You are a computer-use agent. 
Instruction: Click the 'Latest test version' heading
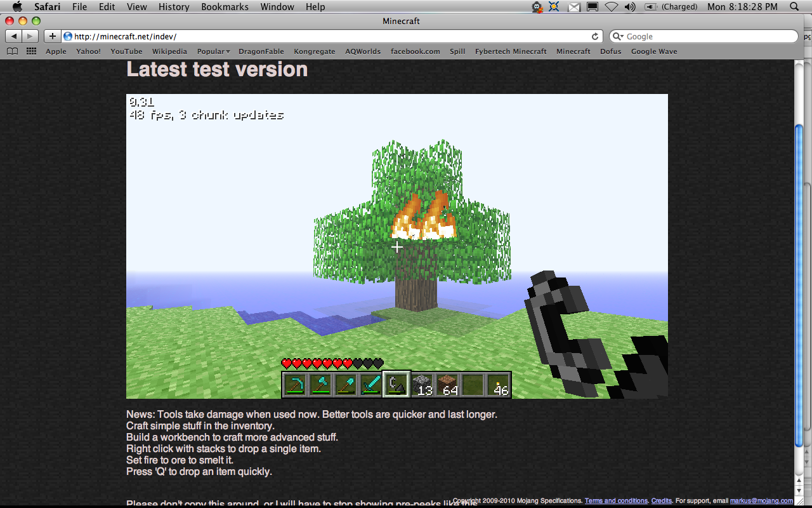point(217,69)
